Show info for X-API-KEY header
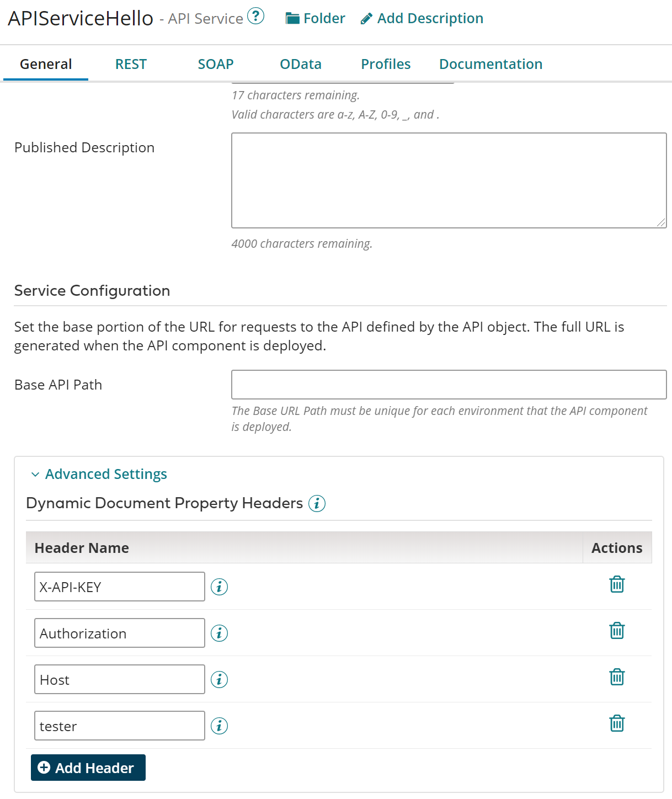 [220, 587]
